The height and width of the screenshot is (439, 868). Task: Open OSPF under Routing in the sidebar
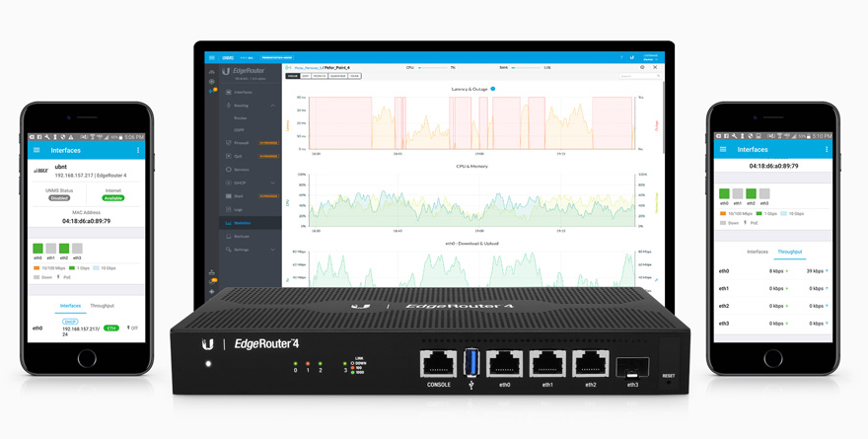pyautogui.click(x=239, y=130)
